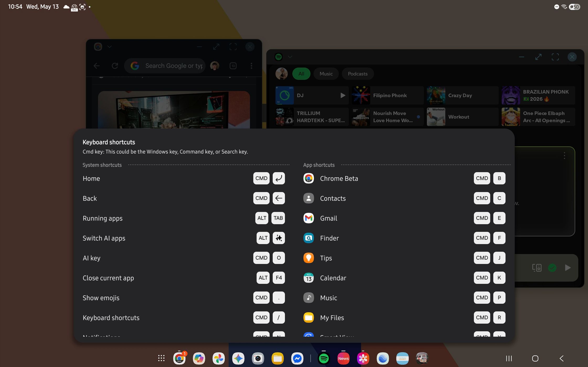Expand Chrome window title dropdown chevron
The height and width of the screenshot is (367, 588).
[x=109, y=47]
